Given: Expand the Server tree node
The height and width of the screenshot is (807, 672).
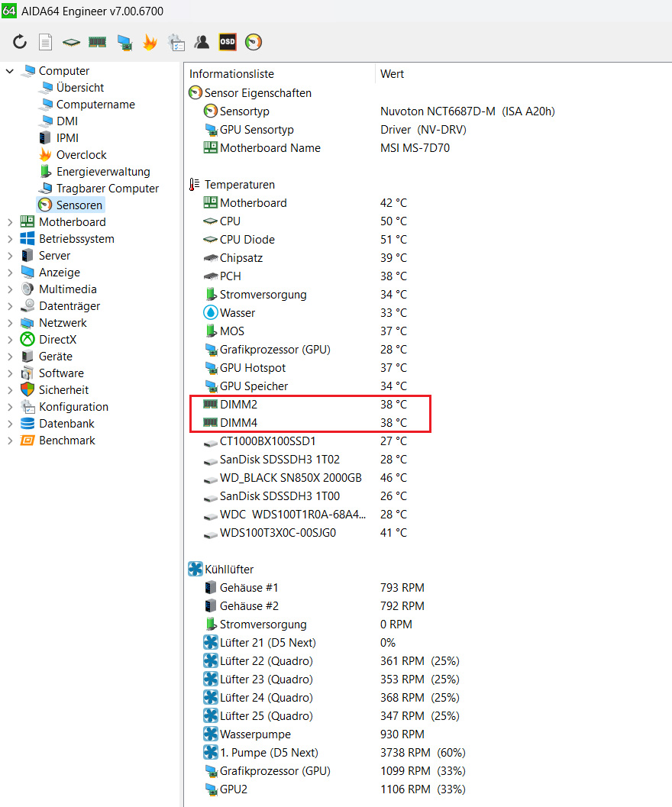Looking at the screenshot, I should tap(10, 256).
